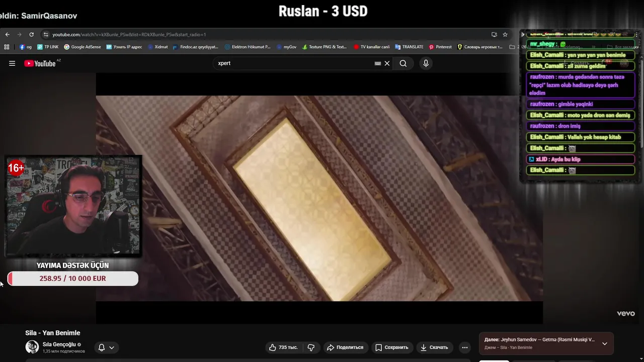
Task: Open the Findoc.az bookmark
Action: click(x=196, y=47)
